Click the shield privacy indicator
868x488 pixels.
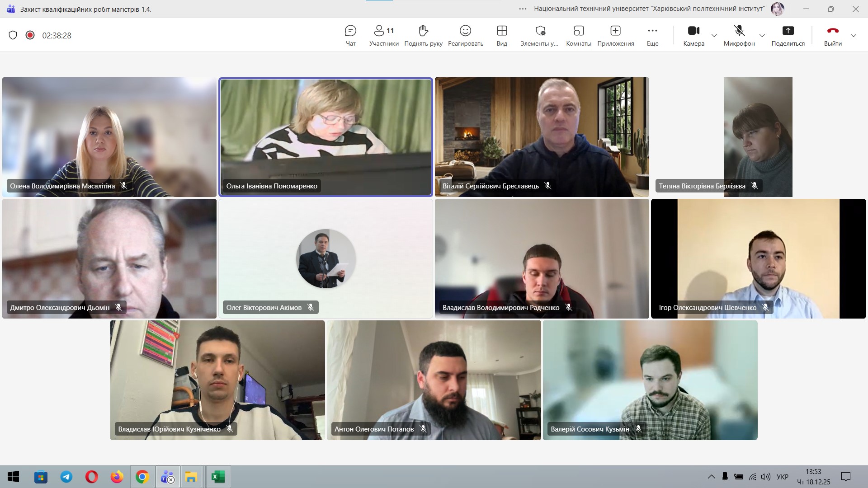tap(13, 35)
